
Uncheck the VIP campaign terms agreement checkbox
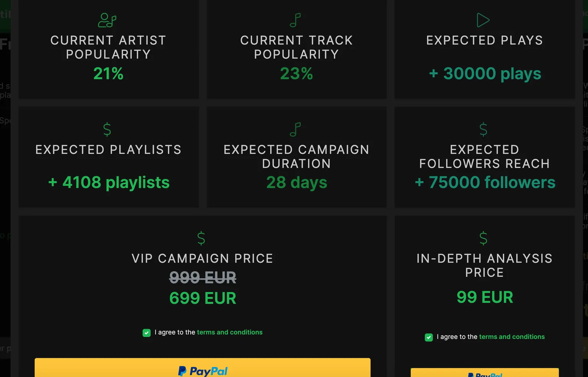(147, 333)
